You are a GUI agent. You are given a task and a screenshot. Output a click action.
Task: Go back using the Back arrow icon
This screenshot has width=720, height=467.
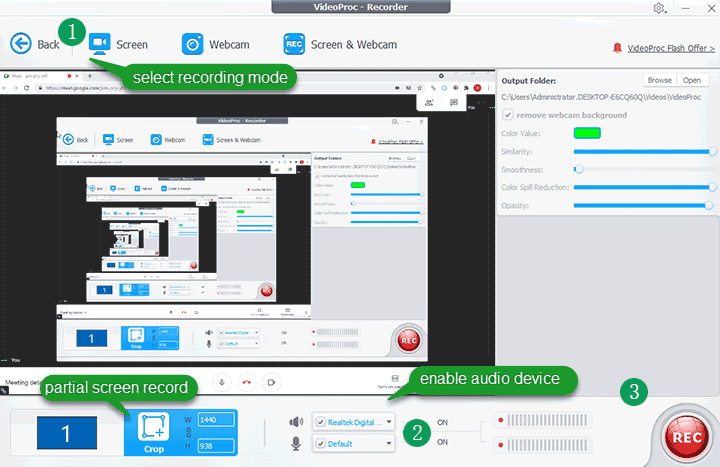click(21, 44)
